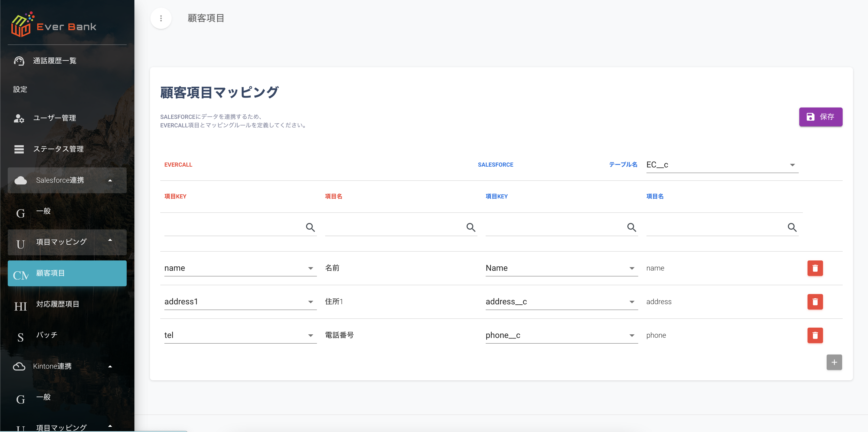Click search icon in EVERCALL 項目名 filter

471,227
